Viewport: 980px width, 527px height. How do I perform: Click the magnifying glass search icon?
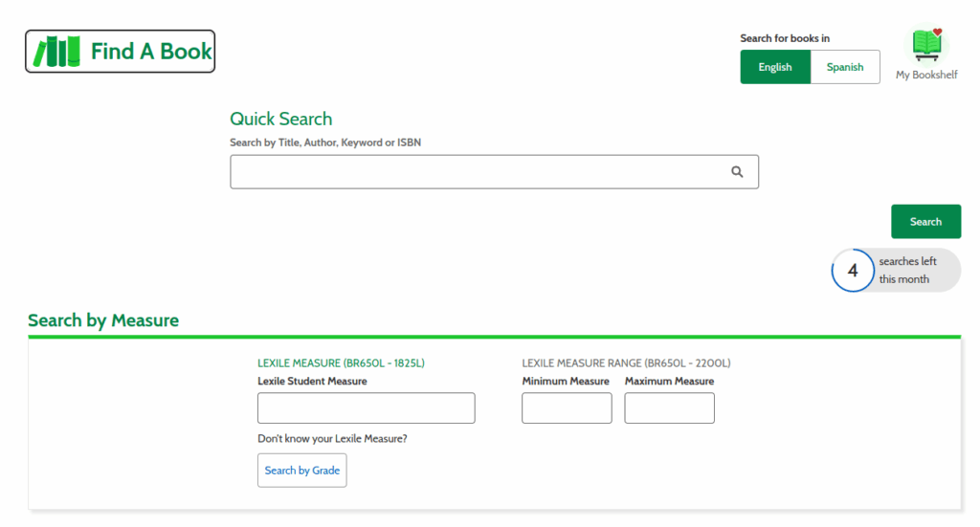[x=737, y=172]
